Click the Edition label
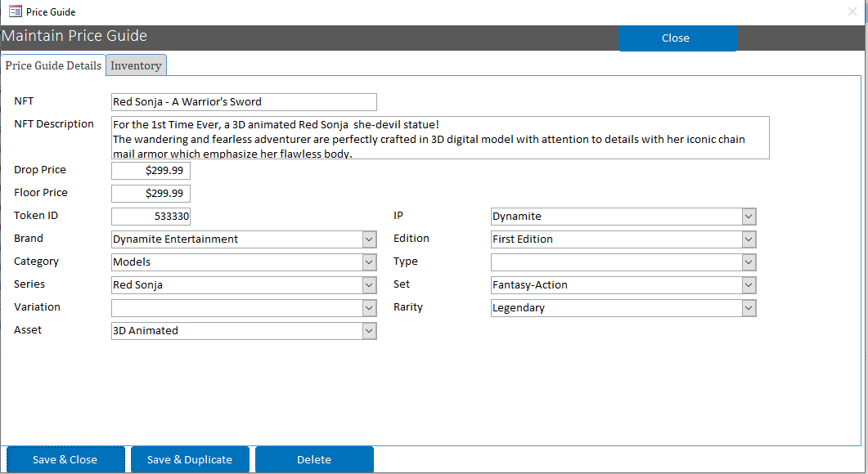The width and height of the screenshot is (868, 474). click(x=412, y=239)
